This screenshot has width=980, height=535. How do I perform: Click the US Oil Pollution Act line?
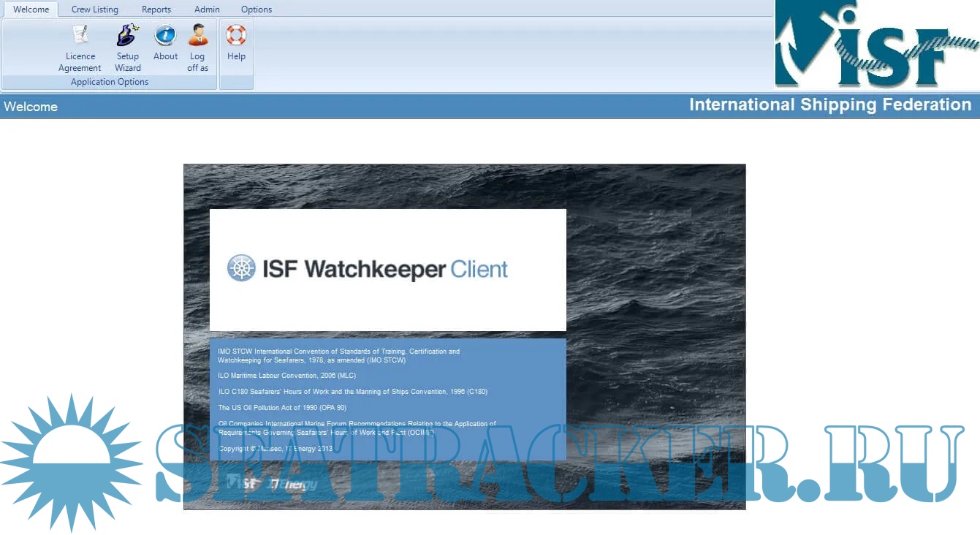coord(282,408)
